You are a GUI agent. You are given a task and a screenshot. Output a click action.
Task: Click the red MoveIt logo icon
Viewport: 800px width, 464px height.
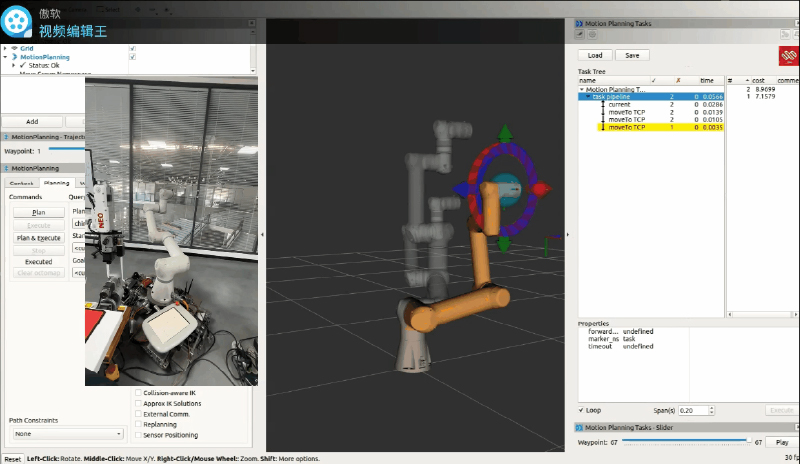point(789,56)
